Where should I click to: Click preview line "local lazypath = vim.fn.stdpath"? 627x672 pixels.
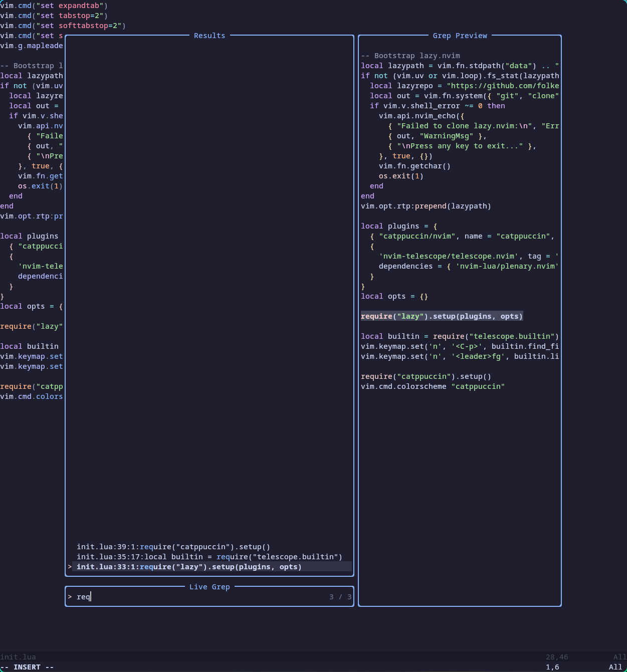pos(460,66)
